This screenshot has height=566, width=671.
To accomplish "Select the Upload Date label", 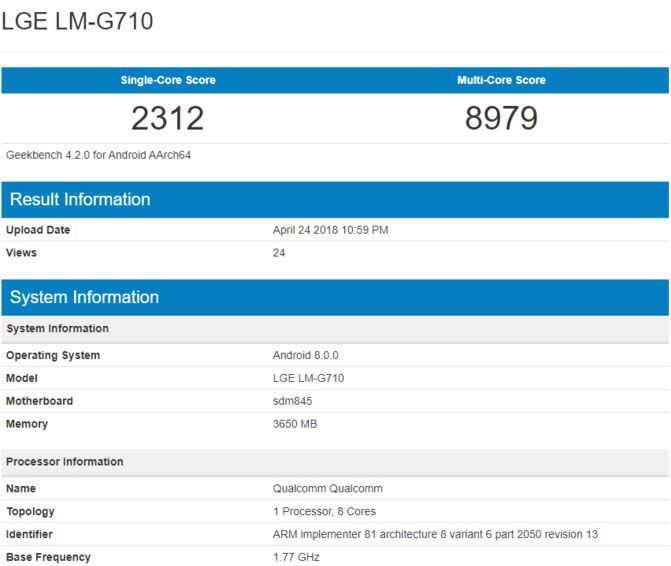I will (38, 230).
